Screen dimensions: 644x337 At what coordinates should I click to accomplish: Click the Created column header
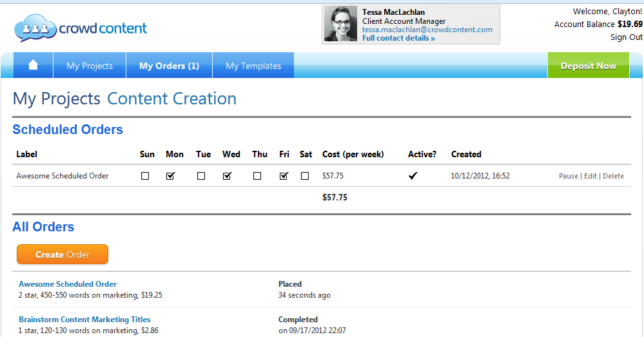pos(466,155)
